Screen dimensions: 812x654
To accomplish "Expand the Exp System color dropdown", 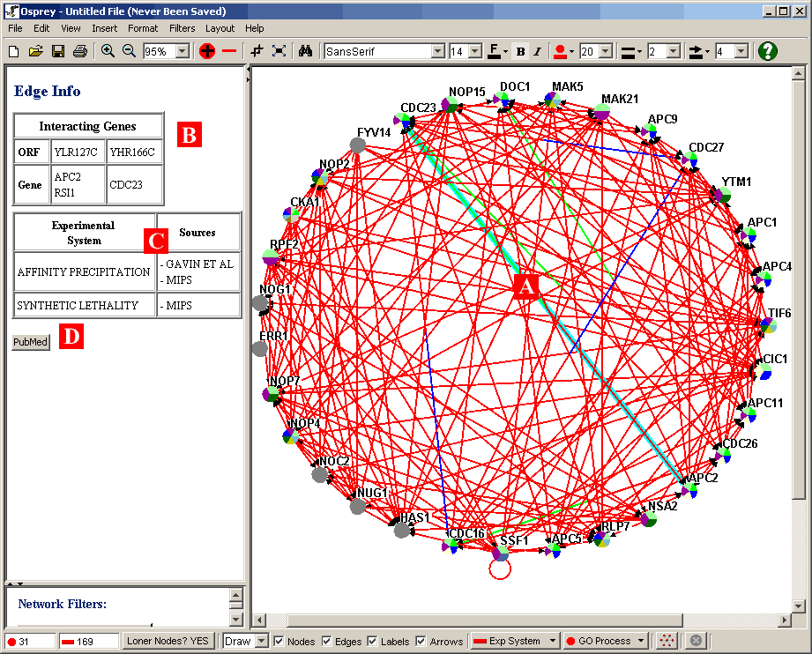I will (x=553, y=641).
